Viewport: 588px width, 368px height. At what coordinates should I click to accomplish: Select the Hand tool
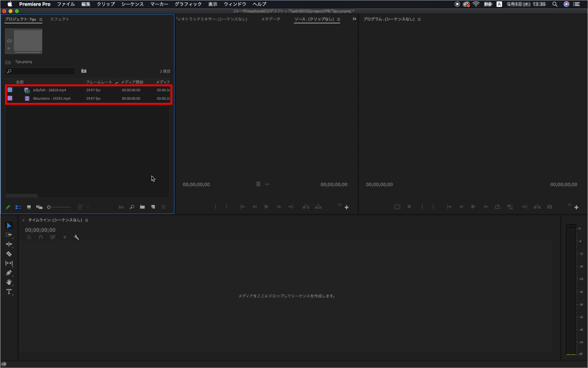(9, 282)
